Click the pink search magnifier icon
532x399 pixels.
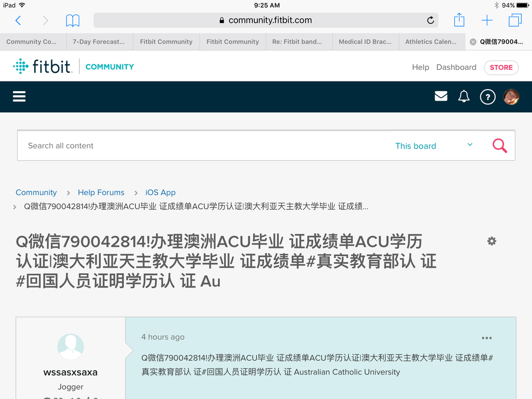click(500, 146)
